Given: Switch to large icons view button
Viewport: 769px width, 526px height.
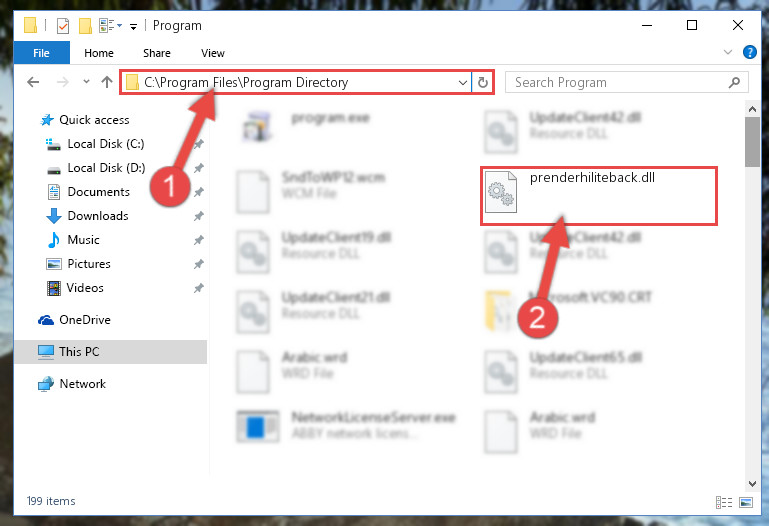Looking at the screenshot, I should click(x=746, y=502).
